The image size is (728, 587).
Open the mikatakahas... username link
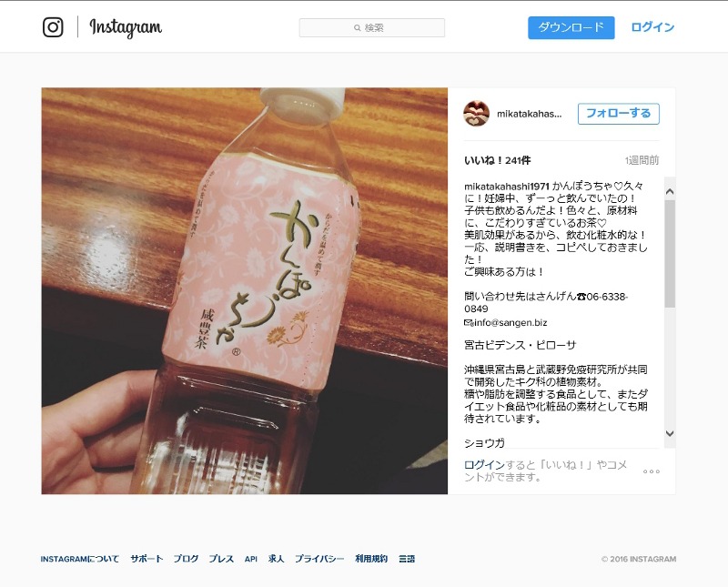tap(530, 114)
